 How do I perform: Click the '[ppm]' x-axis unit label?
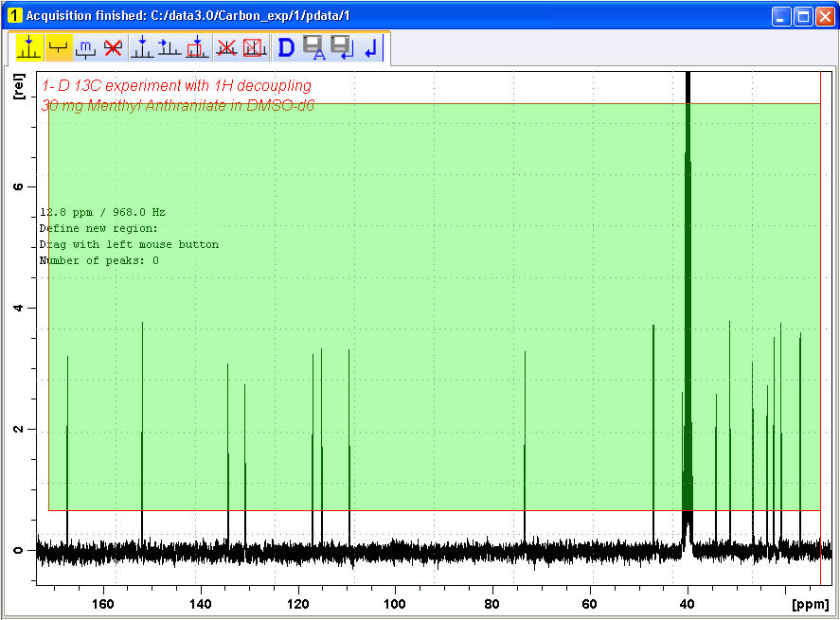click(810, 605)
